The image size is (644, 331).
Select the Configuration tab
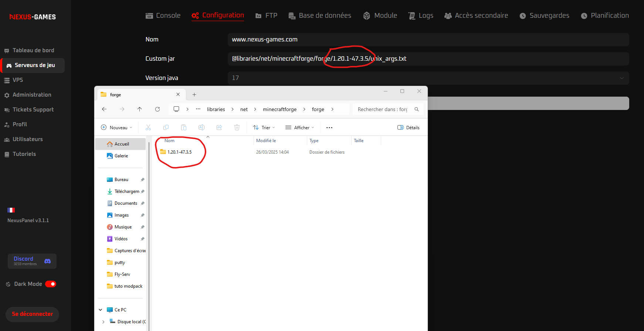tap(218, 16)
